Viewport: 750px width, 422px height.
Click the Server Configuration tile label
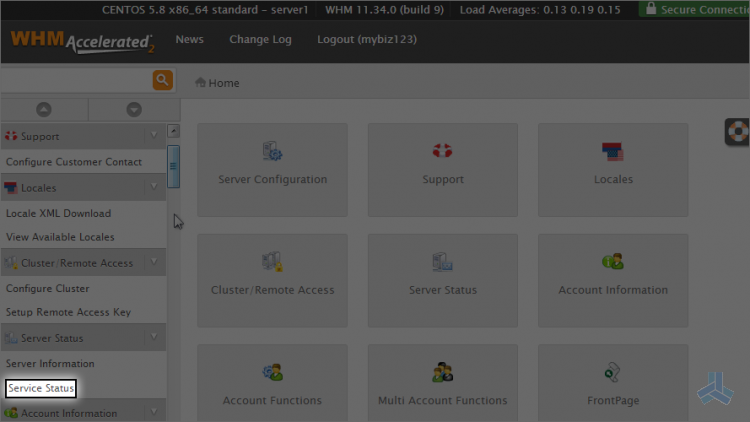[x=273, y=179]
